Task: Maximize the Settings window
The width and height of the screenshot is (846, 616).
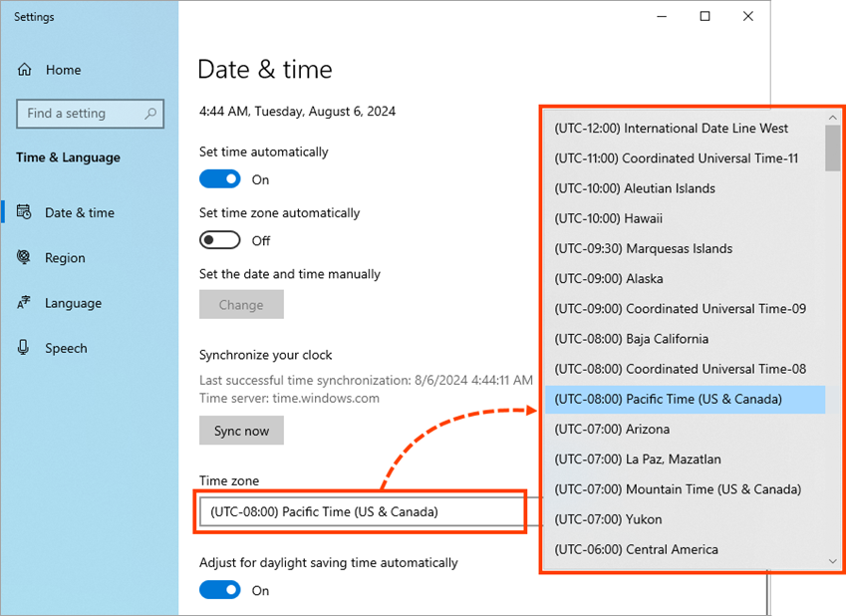Action: (x=705, y=17)
